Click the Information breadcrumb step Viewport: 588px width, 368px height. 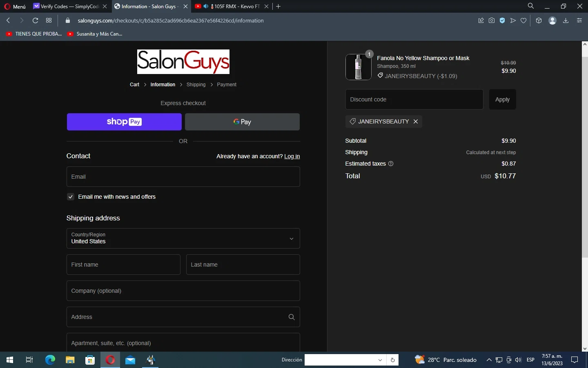pyautogui.click(x=163, y=85)
